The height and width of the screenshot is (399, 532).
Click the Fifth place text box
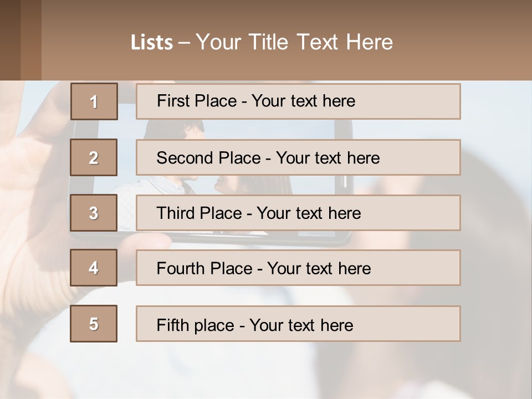coord(298,324)
